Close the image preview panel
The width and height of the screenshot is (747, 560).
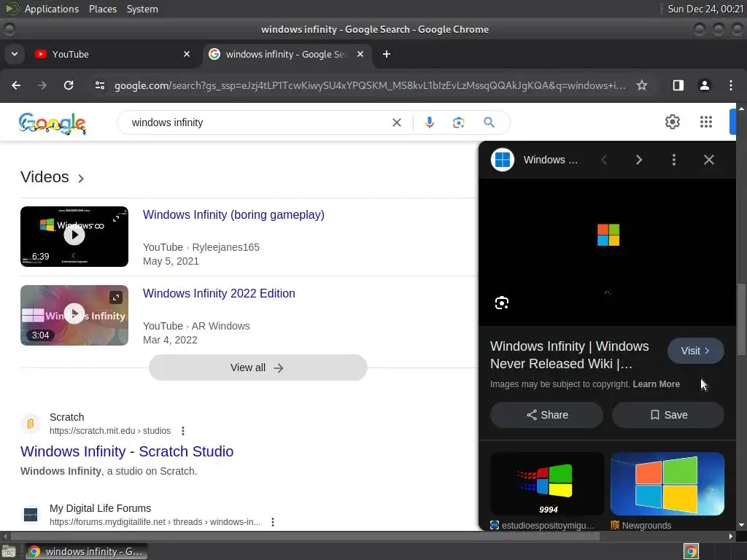coord(709,160)
